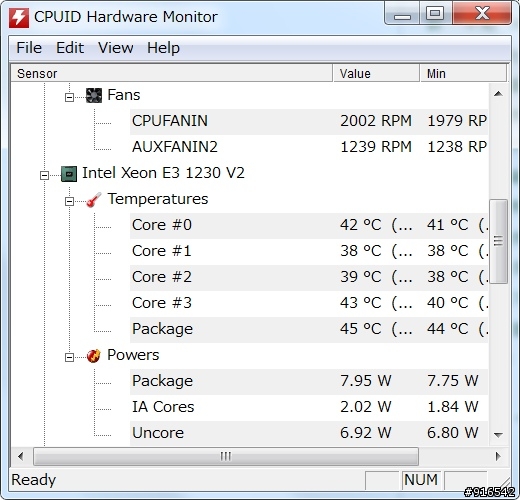Click the Min column header
This screenshot has height=500, width=520.
[463, 73]
